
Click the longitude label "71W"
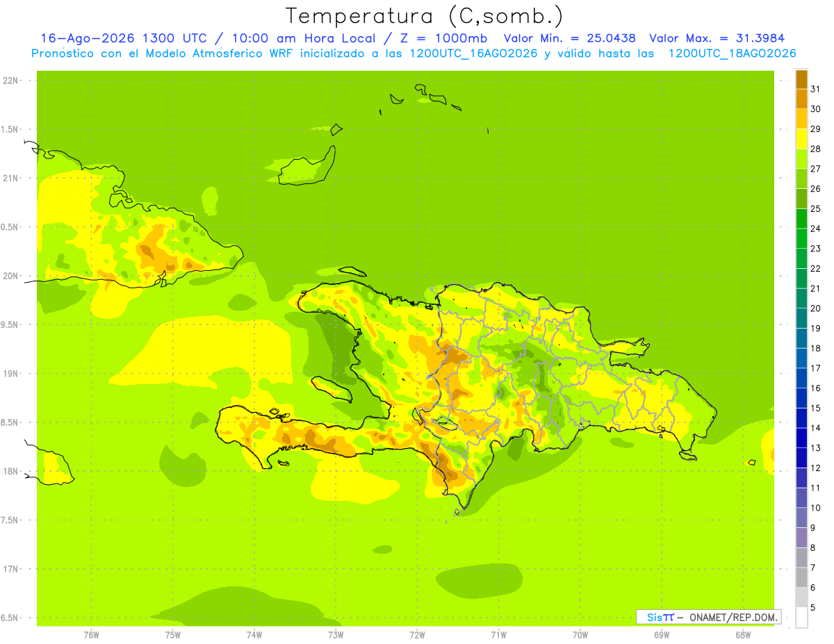(x=498, y=635)
